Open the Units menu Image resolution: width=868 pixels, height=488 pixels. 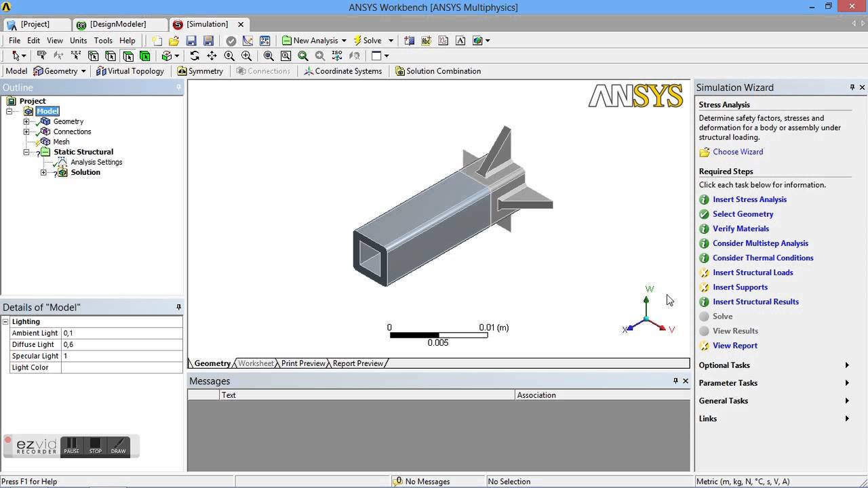(78, 41)
